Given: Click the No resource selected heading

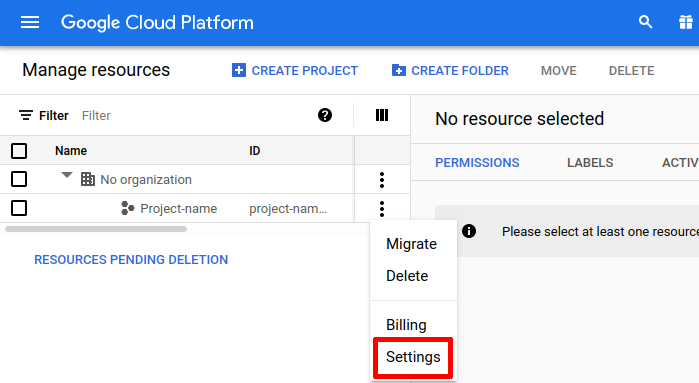Looking at the screenshot, I should 519,119.
